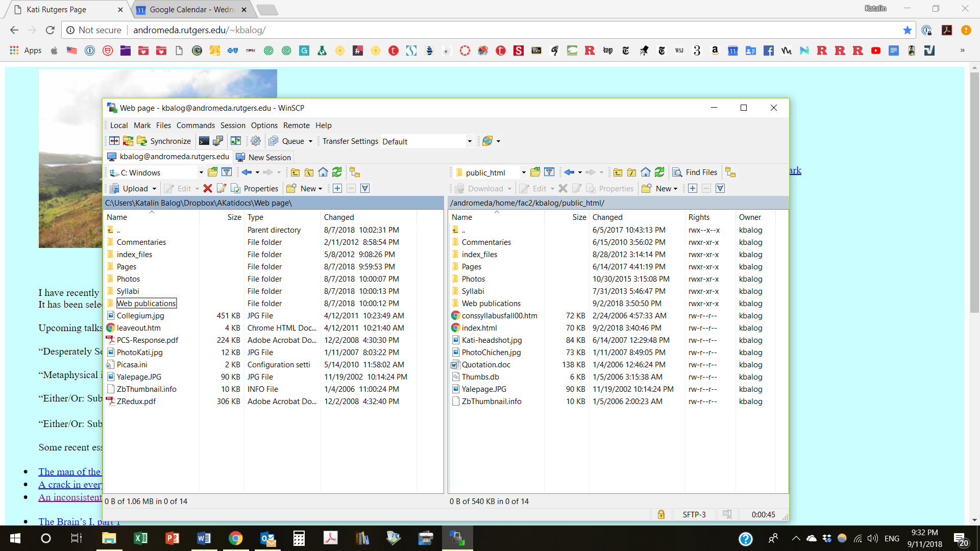Open the Preferences gear icon
The width and height of the screenshot is (980, 551).
[256, 141]
